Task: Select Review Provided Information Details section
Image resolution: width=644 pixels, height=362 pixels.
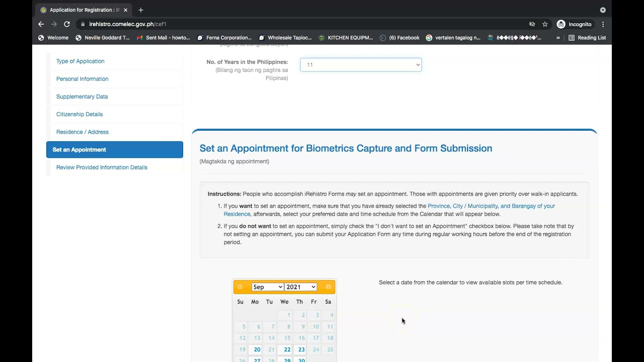Action: [x=102, y=167]
